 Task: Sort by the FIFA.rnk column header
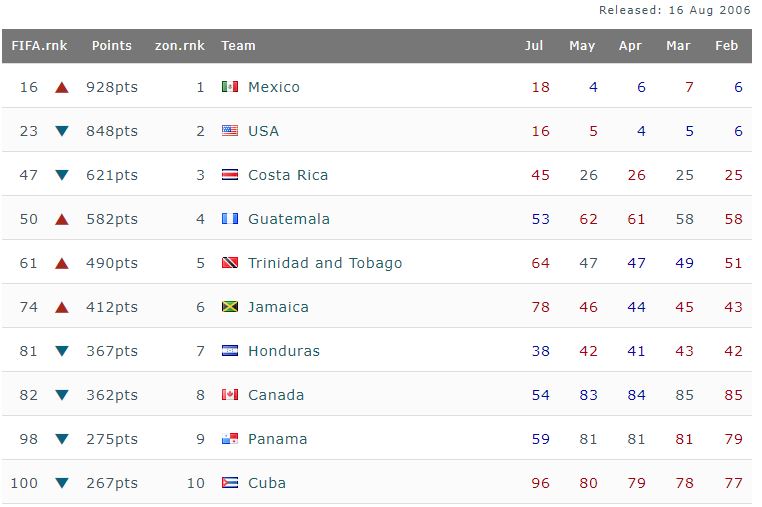[x=39, y=46]
